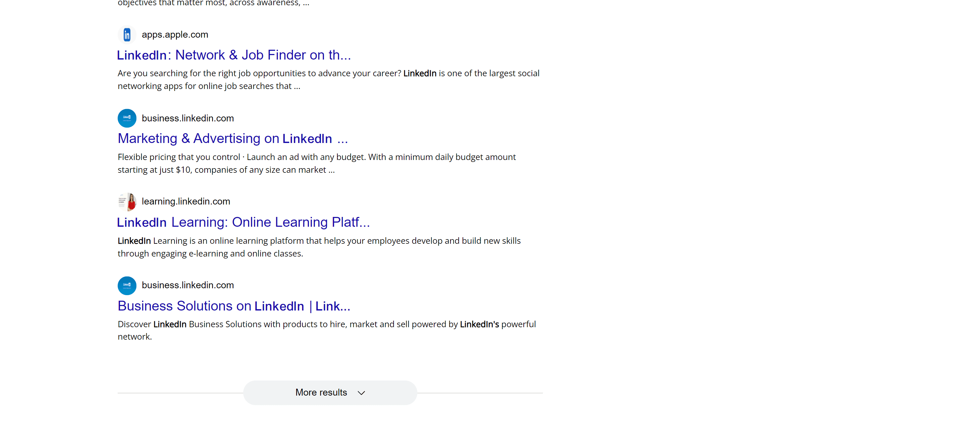Click the business.linkedin.com favicon above Business Solutions result
The width and height of the screenshot is (980, 426).
point(127,286)
